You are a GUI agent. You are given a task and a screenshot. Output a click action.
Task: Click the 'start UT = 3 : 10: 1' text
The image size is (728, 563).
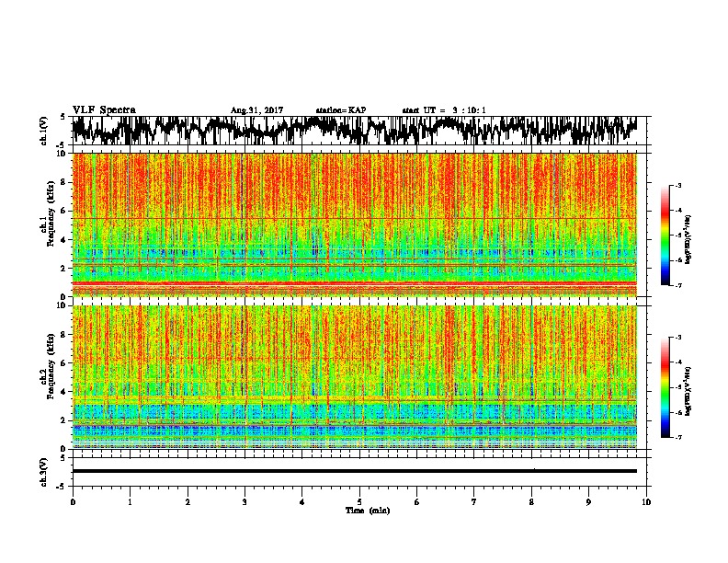click(444, 110)
